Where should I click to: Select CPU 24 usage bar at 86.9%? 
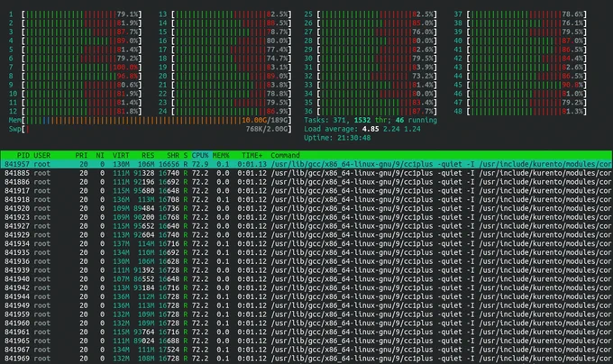pos(225,112)
